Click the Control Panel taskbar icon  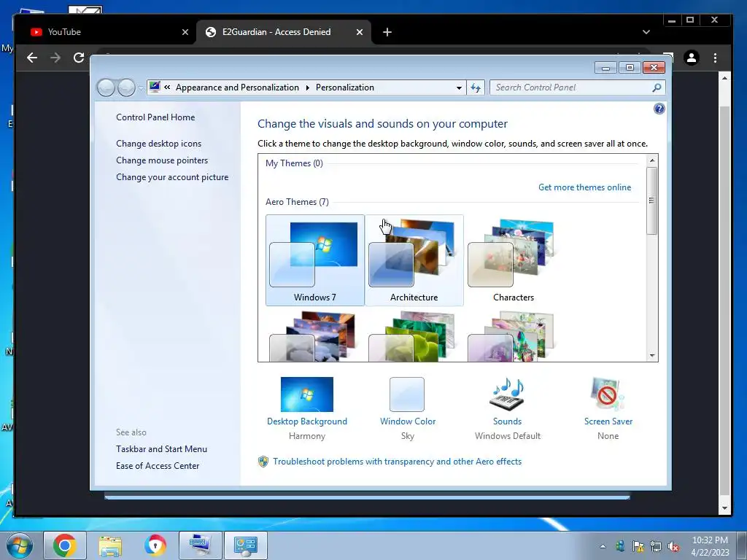245,545
